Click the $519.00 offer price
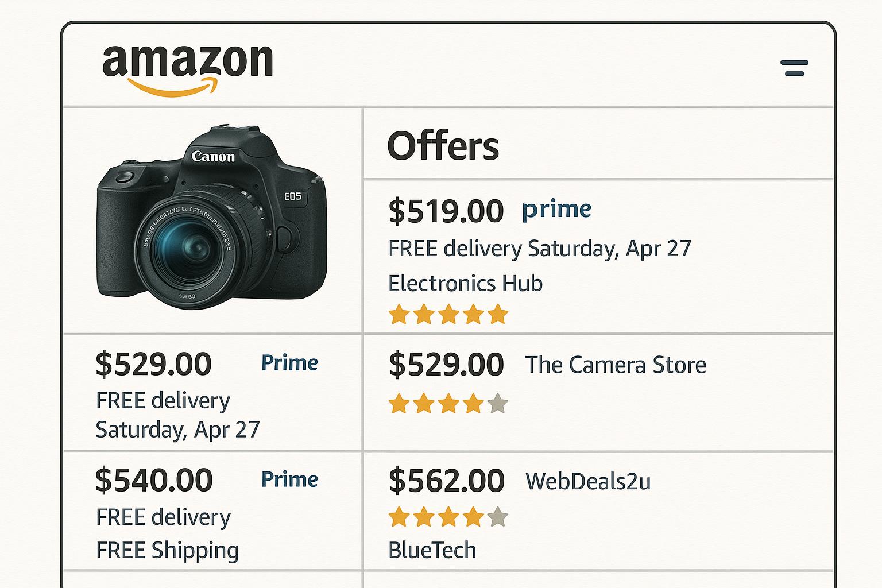Screen dimensions: 882x588 click(x=447, y=210)
